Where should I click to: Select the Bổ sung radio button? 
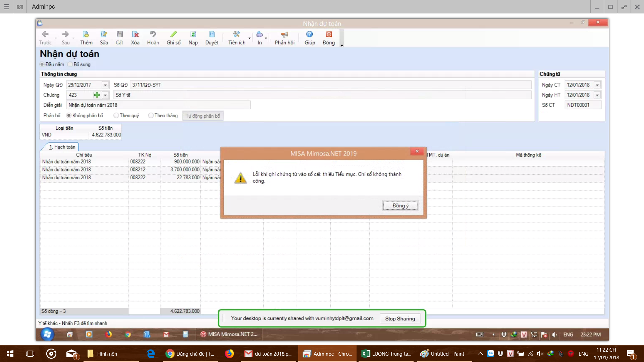(70, 64)
